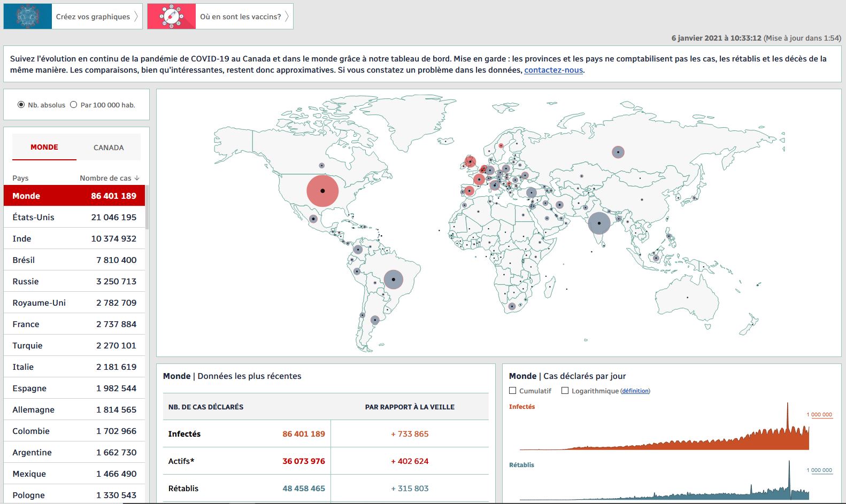Click the large red United States bubble

click(322, 191)
